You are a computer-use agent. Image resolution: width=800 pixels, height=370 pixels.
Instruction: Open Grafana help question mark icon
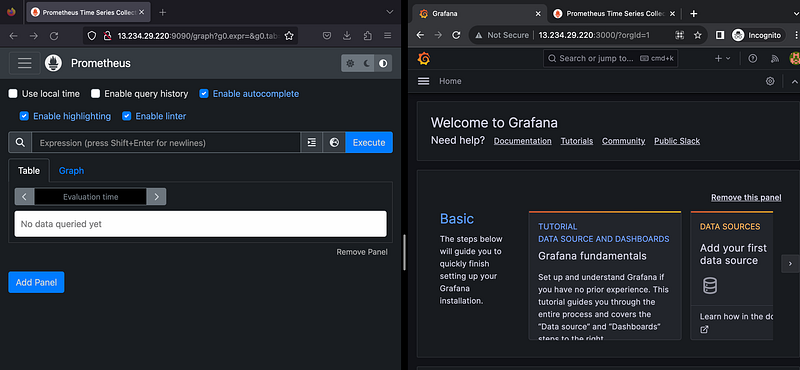[x=753, y=59]
